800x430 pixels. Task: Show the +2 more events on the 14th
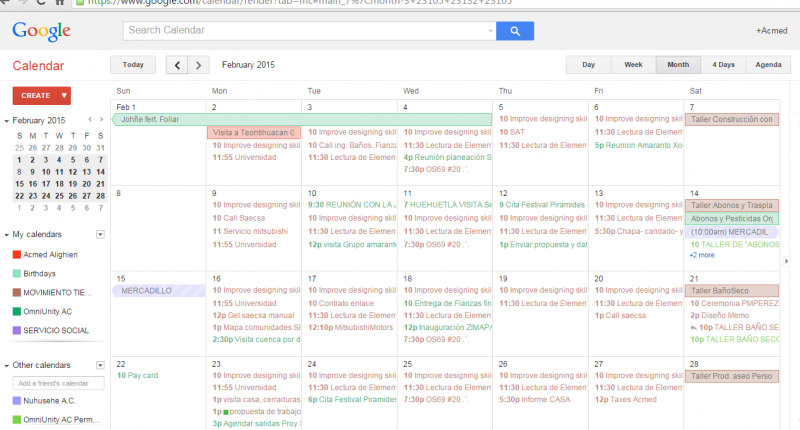(x=702, y=255)
